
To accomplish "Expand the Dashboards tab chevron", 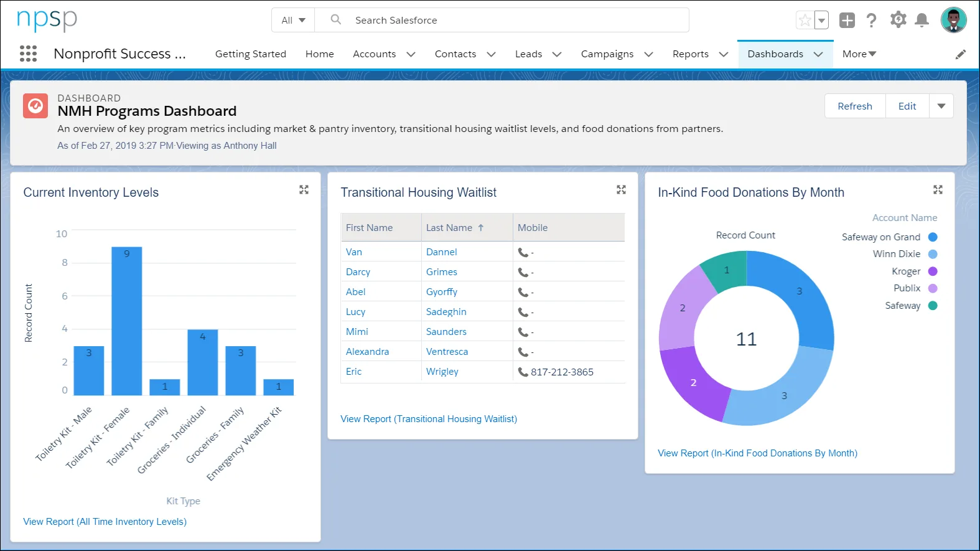I will pyautogui.click(x=818, y=54).
